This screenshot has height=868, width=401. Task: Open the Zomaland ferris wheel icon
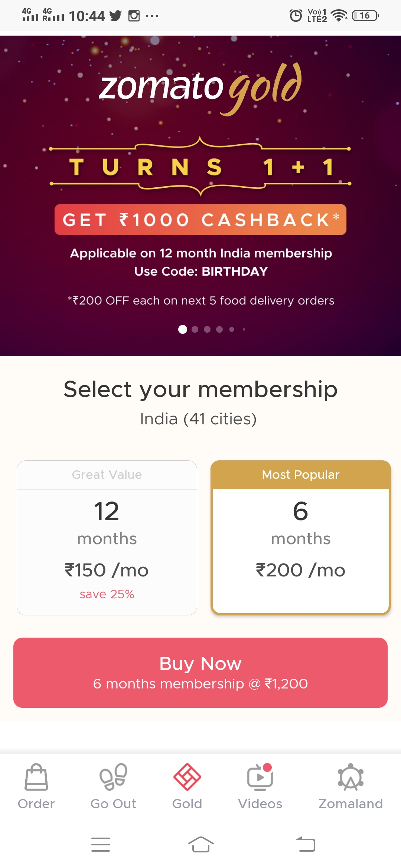[x=351, y=777]
